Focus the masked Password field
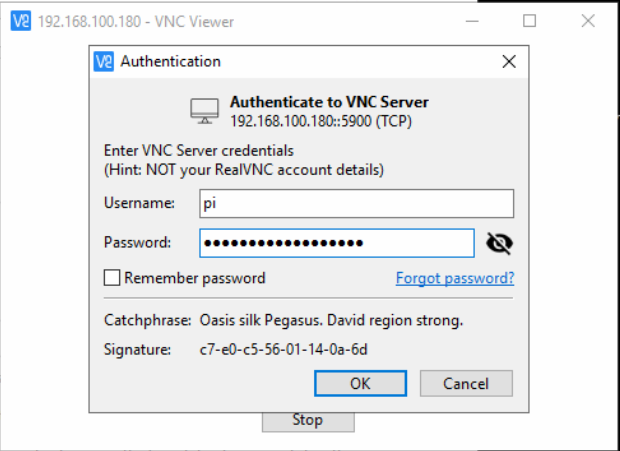Image resolution: width=620 pixels, height=451 pixels. pos(337,243)
